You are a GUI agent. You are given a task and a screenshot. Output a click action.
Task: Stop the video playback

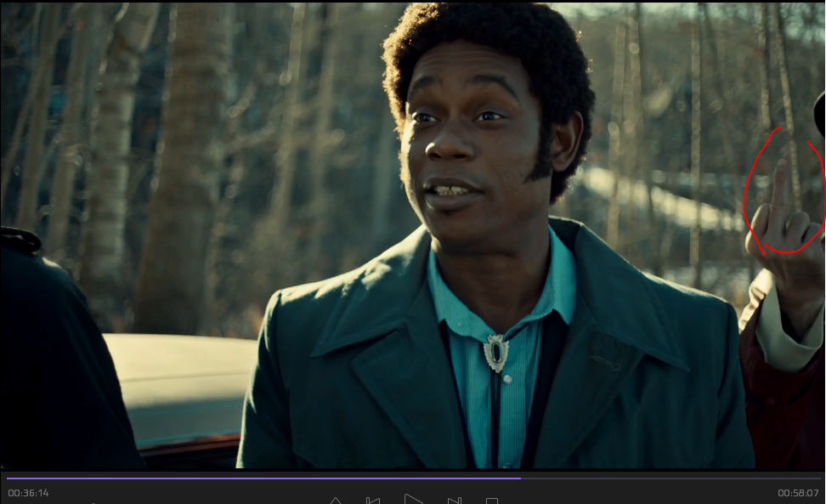[491, 501]
